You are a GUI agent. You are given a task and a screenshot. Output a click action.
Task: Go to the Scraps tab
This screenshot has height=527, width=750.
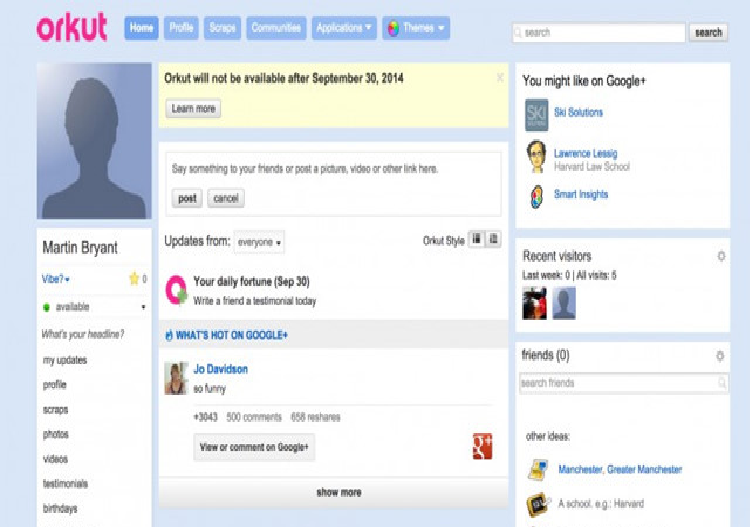tap(222, 28)
